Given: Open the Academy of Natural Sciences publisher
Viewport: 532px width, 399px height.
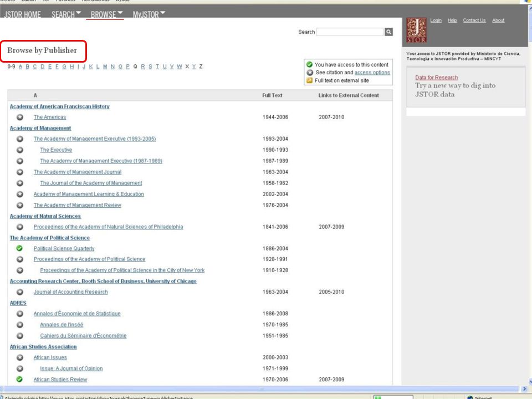Looking at the screenshot, I should click(x=45, y=216).
